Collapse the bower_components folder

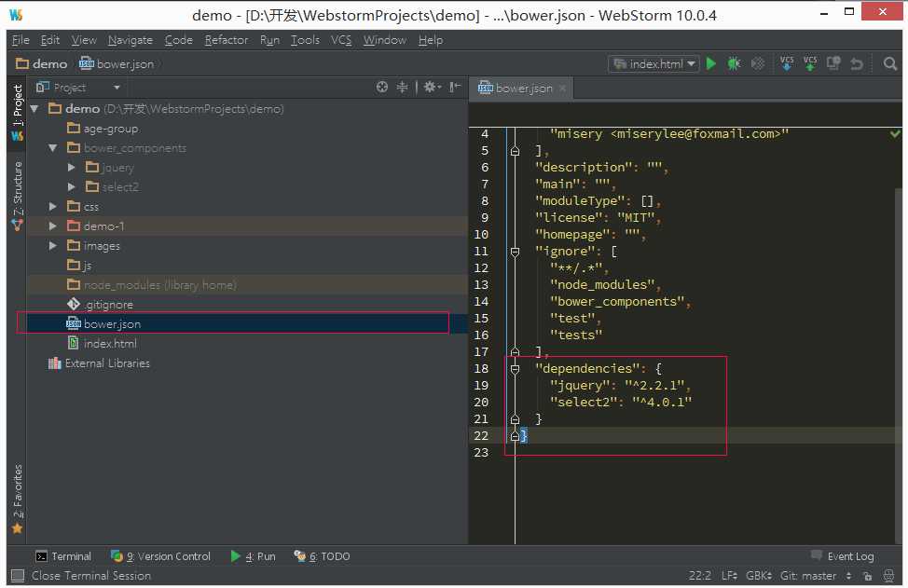[x=53, y=148]
